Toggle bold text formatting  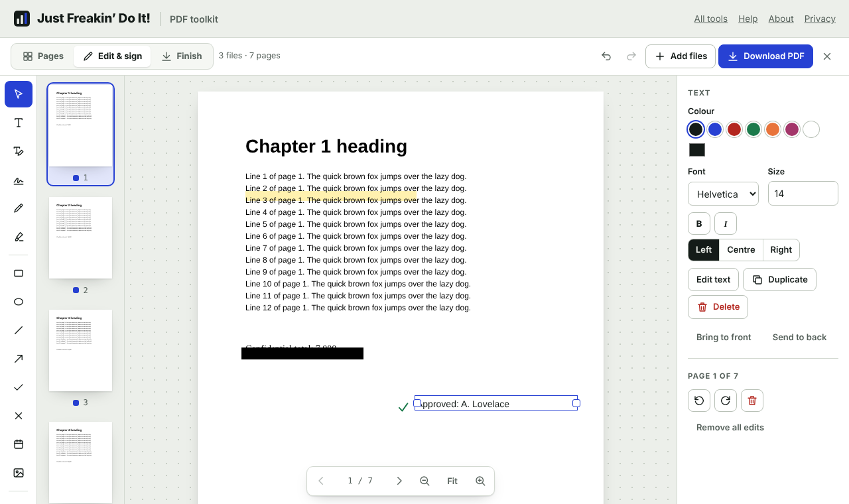[699, 224]
